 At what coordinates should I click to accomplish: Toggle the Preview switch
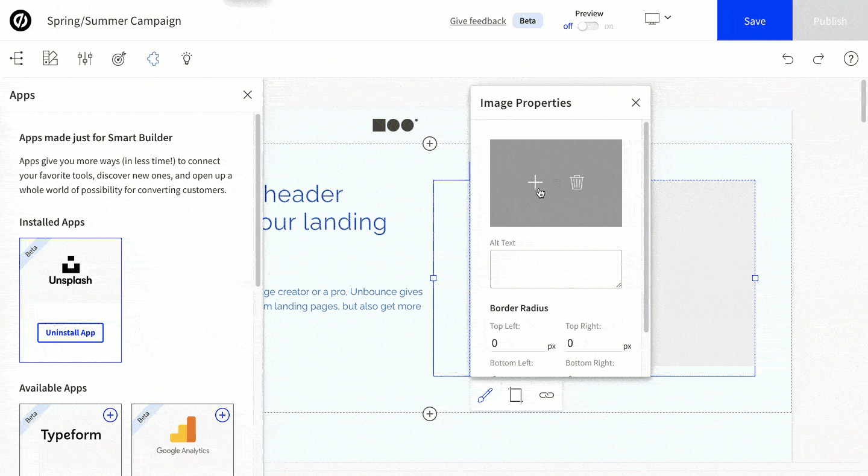pos(588,26)
